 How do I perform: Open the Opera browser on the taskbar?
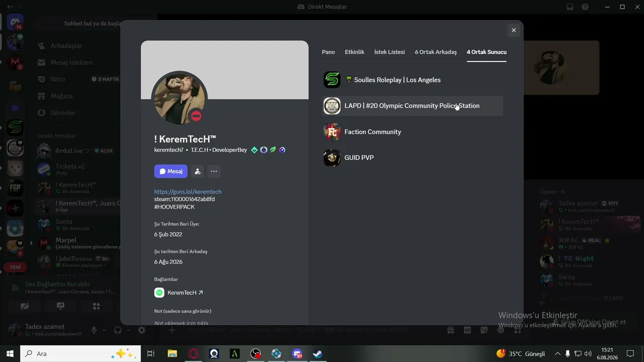pyautogui.click(x=193, y=353)
